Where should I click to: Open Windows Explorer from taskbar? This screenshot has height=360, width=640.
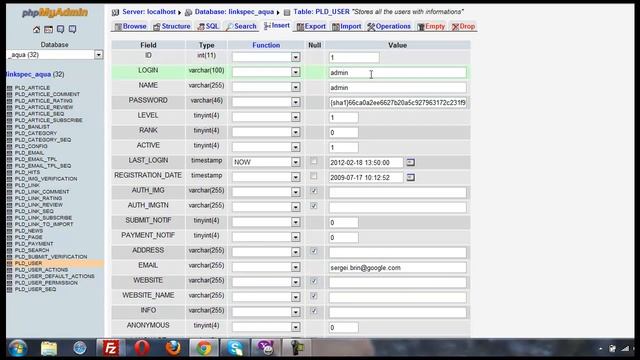[x=49, y=348]
